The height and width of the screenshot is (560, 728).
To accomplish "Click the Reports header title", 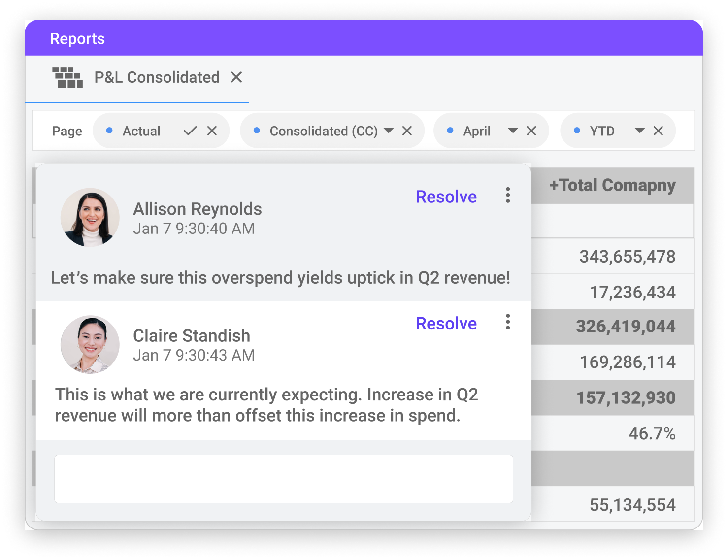I will click(77, 39).
